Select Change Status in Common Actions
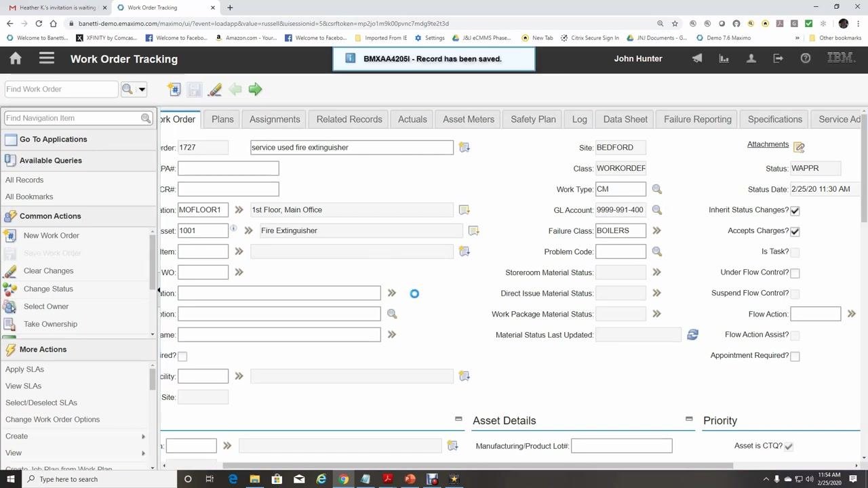The height and width of the screenshot is (488, 868). [x=47, y=289]
